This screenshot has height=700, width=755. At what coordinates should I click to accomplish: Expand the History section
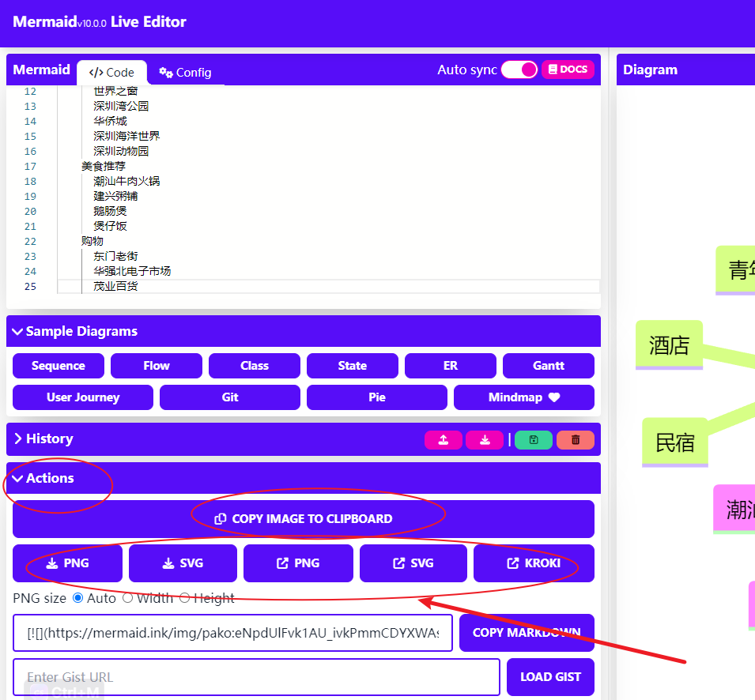18,438
